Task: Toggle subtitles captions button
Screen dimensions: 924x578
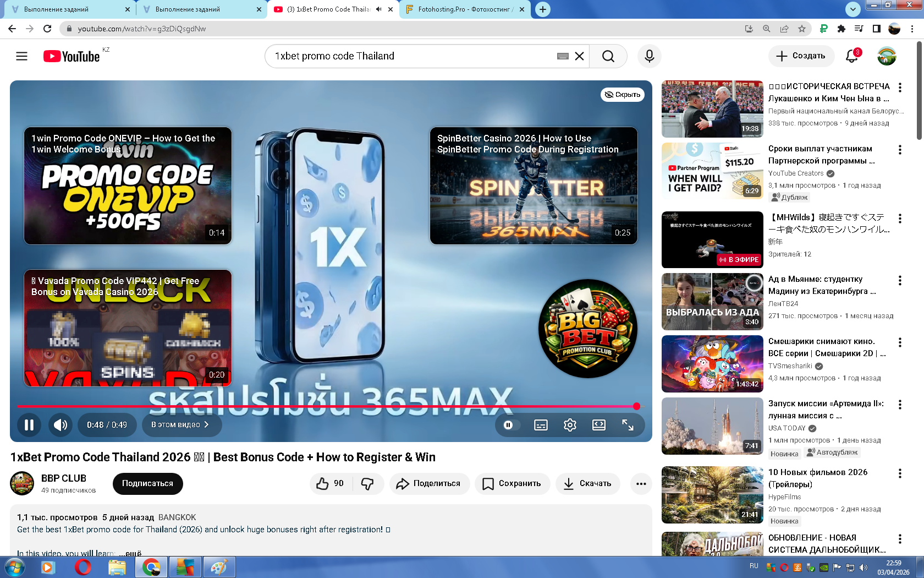Action: [541, 425]
